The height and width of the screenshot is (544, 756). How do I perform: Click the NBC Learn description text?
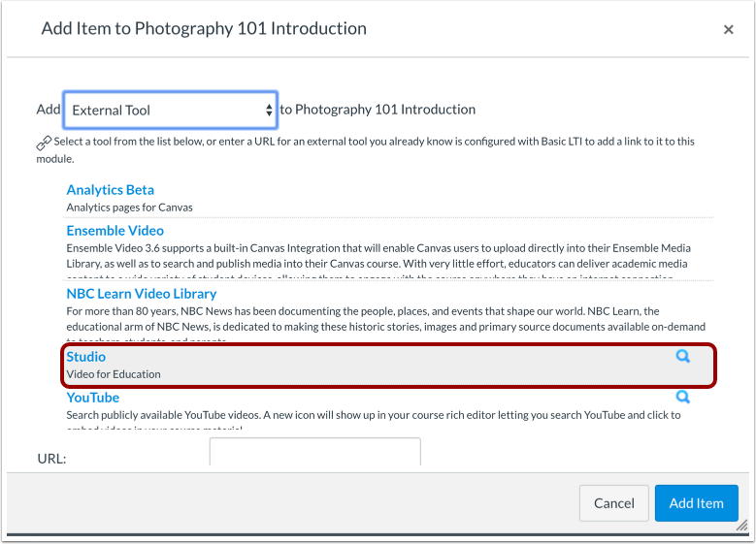click(385, 323)
